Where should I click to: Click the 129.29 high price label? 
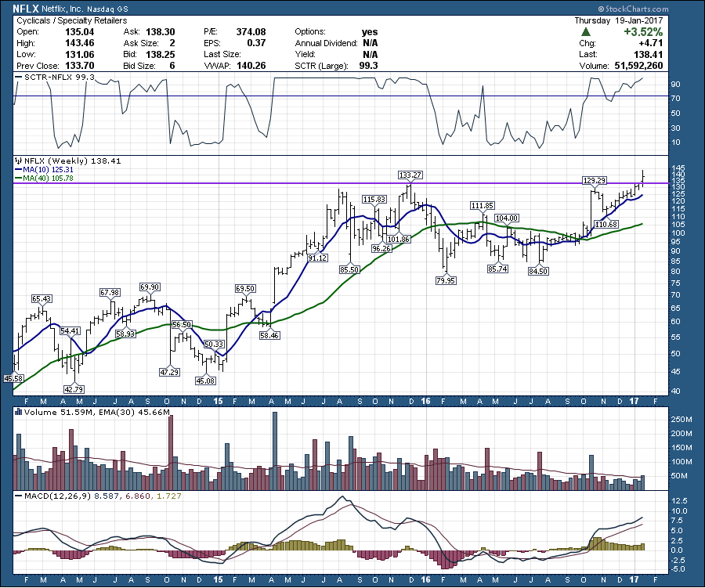click(x=594, y=180)
